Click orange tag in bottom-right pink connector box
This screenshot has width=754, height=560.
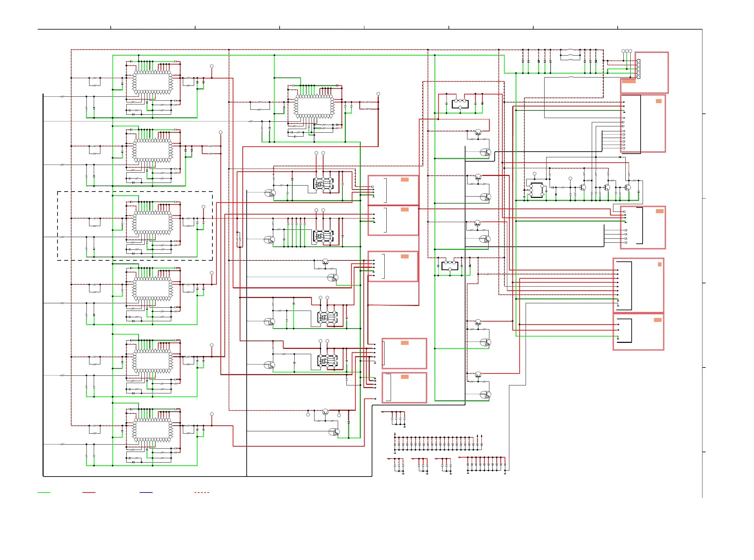coord(657,320)
